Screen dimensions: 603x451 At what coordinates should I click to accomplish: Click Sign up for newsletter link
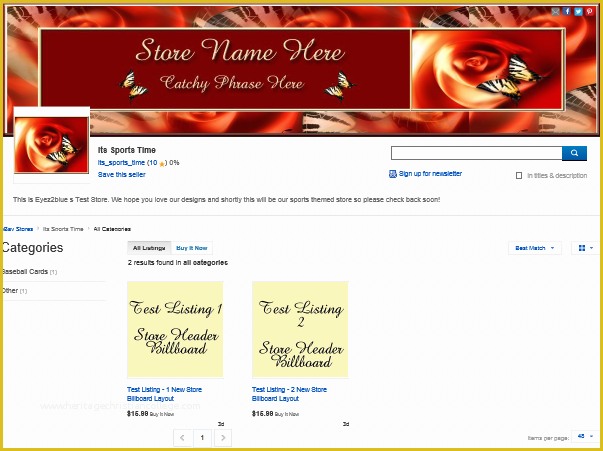[x=430, y=174]
